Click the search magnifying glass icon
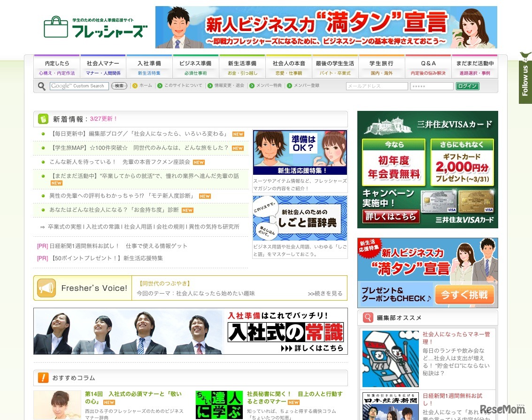The image size is (532, 420). click(41, 86)
